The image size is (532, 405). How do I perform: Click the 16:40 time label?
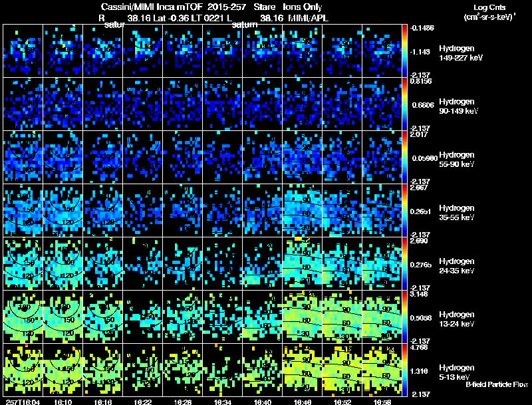[x=262, y=402]
